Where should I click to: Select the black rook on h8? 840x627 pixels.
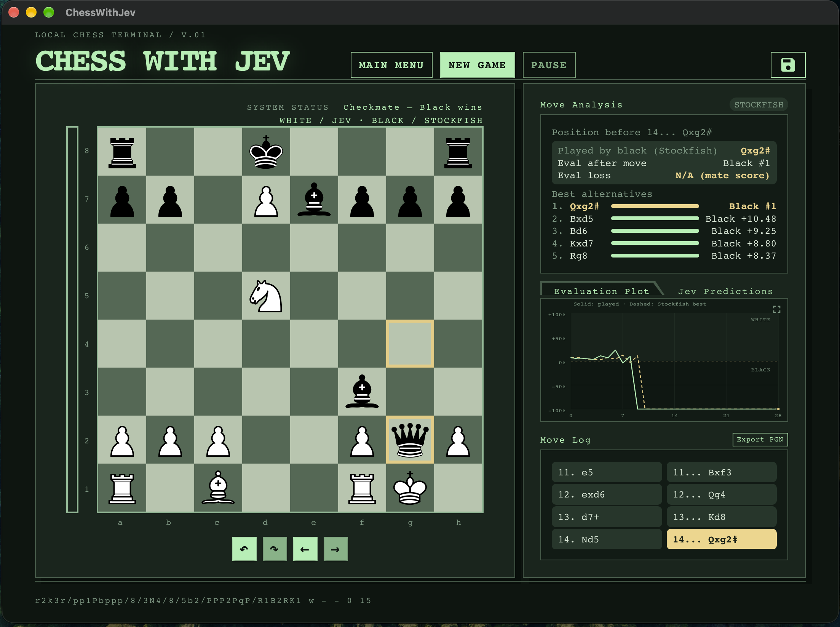tap(458, 152)
